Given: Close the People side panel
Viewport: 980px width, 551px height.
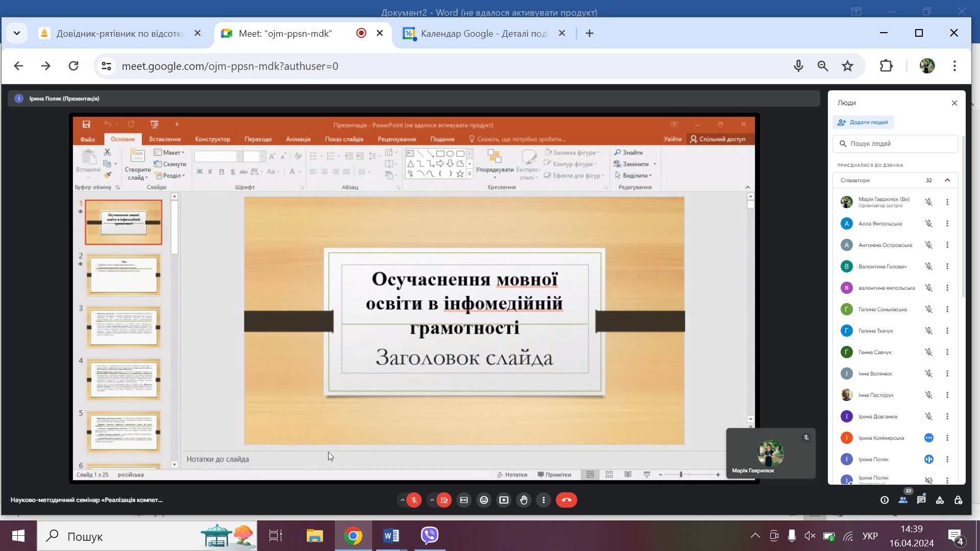Looking at the screenshot, I should 954,103.
